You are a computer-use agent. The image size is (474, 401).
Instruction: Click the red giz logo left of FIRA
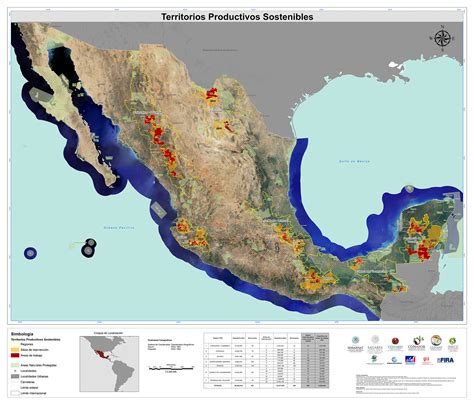pos(426,360)
